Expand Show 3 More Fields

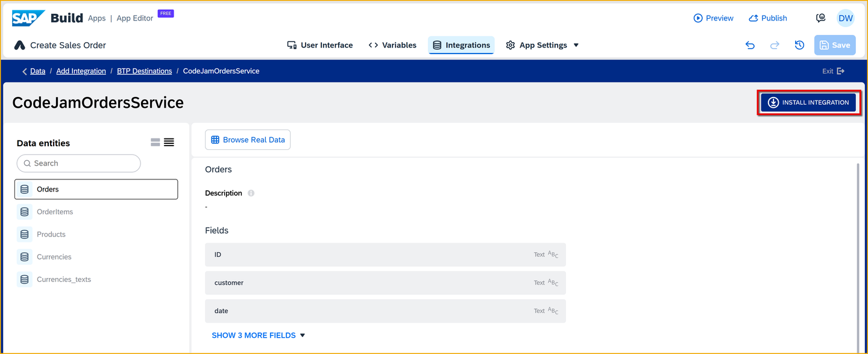coord(259,335)
